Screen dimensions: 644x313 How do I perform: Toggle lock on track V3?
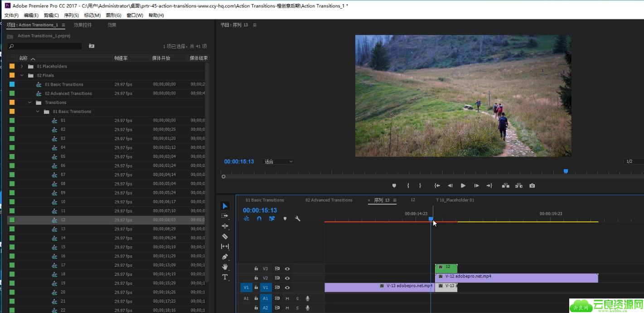click(x=256, y=269)
